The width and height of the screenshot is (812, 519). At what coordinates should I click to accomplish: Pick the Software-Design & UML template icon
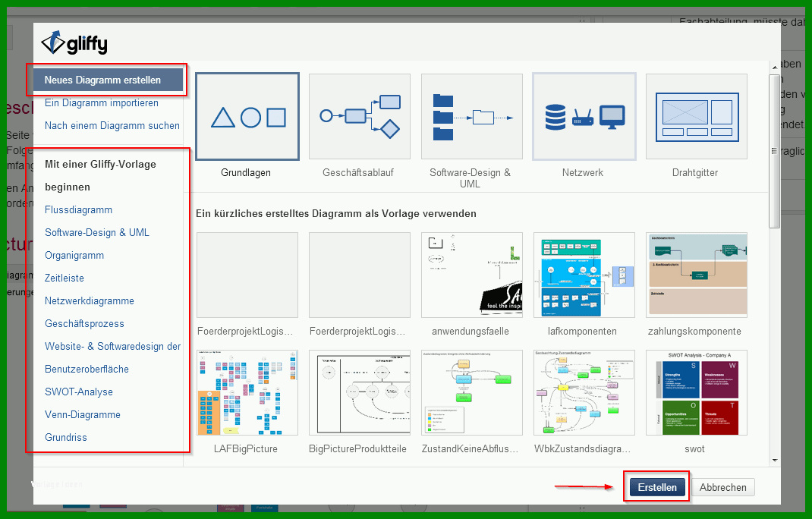[472, 117]
